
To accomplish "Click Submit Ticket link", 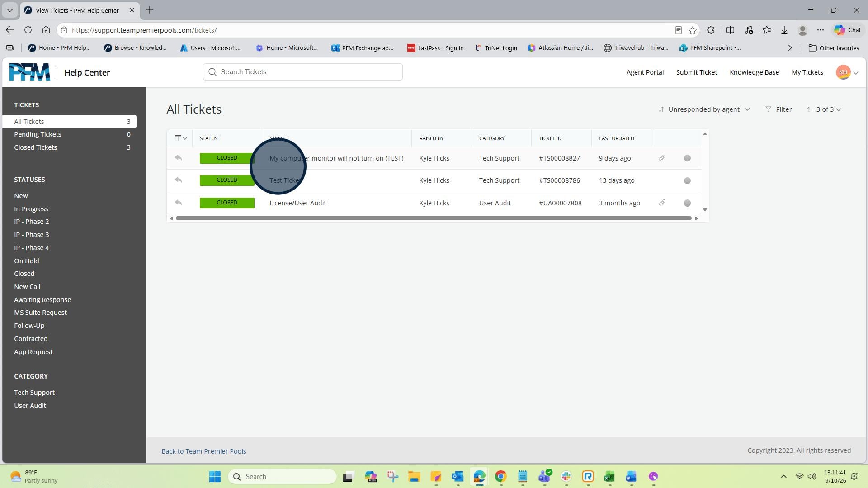I will click(696, 72).
